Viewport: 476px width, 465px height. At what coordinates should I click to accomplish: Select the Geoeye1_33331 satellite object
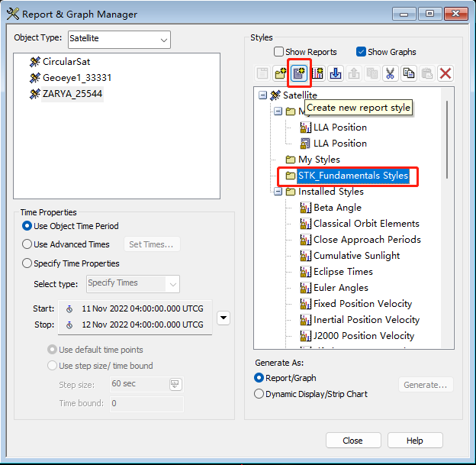coord(76,77)
